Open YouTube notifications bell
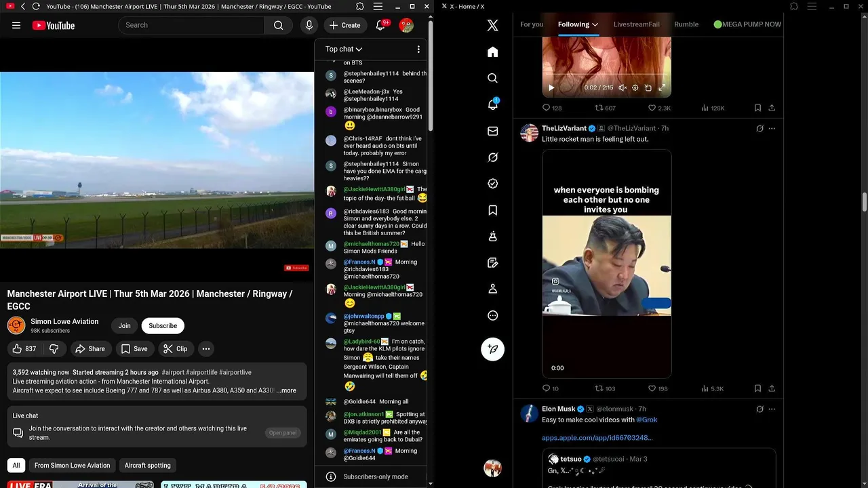Screen dimensions: 868x488 click(x=381, y=25)
